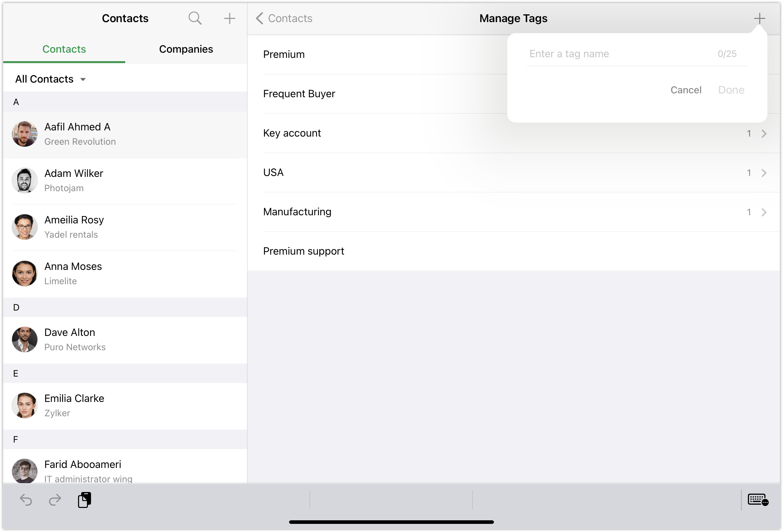Expand the Key account tag chevron
This screenshot has width=783, height=532.
pos(764,134)
